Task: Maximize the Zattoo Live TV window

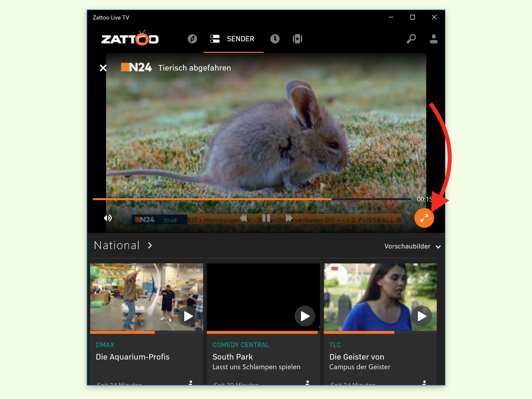Action: click(413, 17)
